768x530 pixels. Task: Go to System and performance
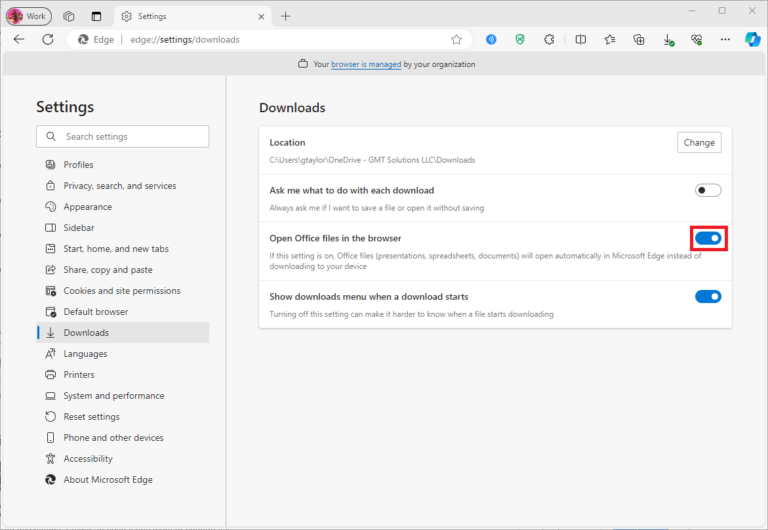(x=122, y=396)
